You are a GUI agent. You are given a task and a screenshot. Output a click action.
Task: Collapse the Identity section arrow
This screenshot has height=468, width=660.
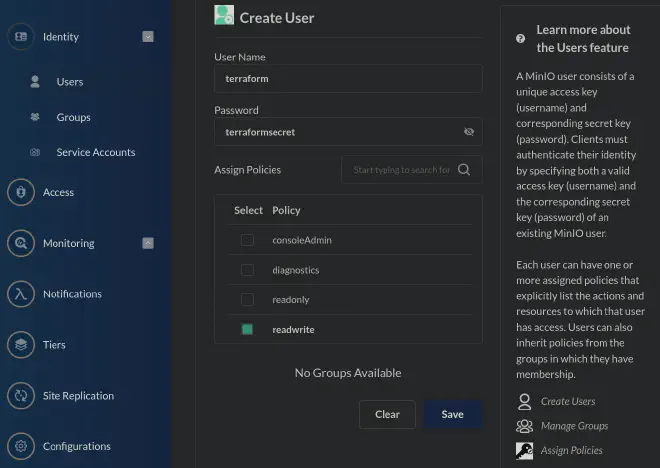coord(148,37)
